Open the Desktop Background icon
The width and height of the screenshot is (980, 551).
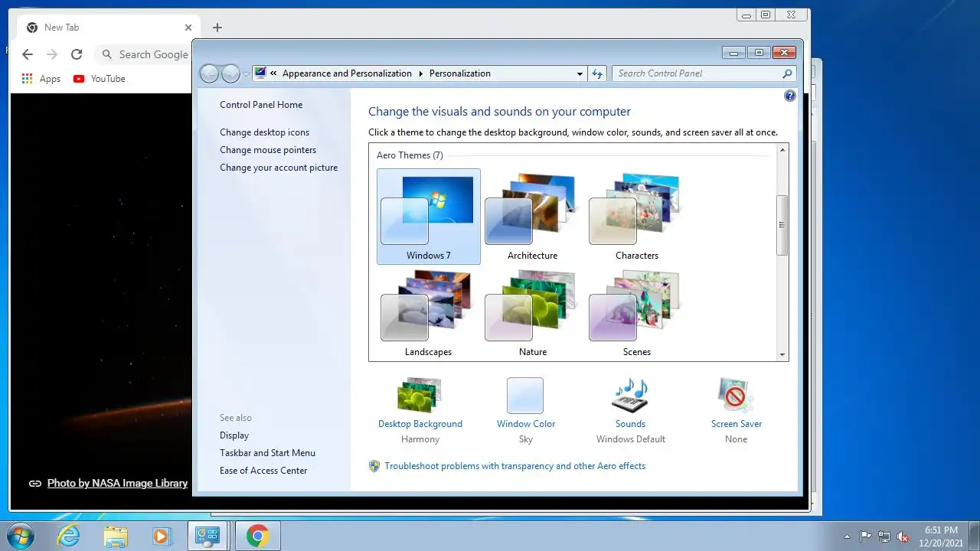419,396
